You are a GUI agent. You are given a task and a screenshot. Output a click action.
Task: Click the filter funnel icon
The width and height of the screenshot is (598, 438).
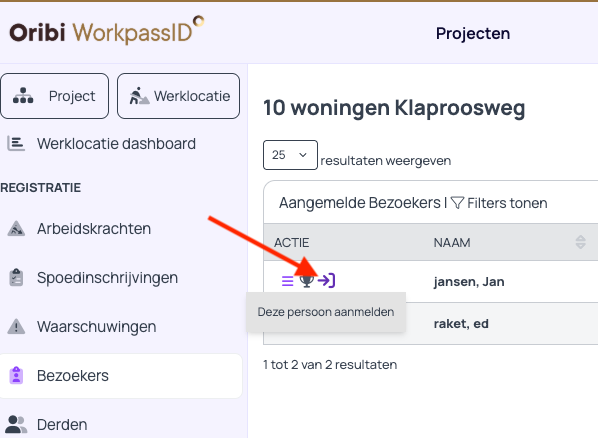(457, 203)
